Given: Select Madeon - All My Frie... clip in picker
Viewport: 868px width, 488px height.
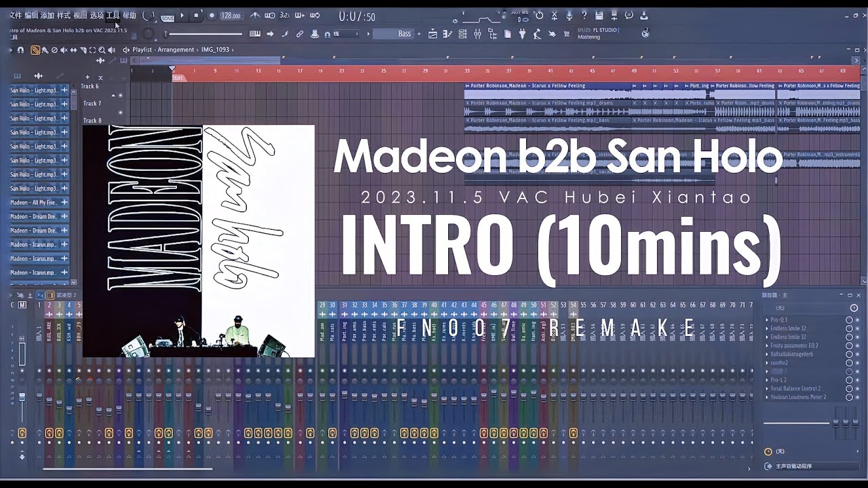Looking at the screenshot, I should click(x=39, y=203).
